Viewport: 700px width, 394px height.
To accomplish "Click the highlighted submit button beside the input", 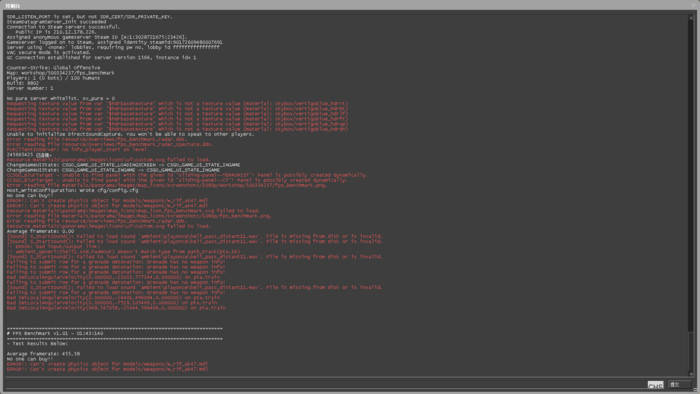I will pos(655,385).
